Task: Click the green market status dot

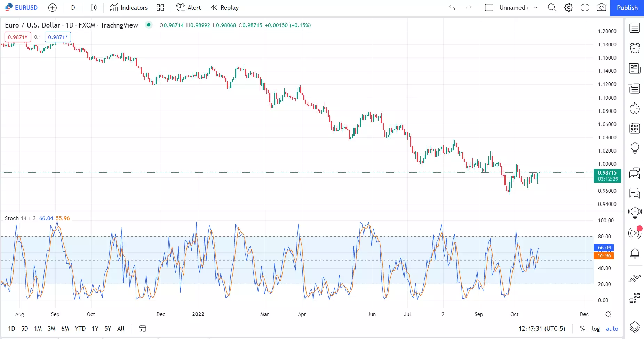Action: [x=149, y=25]
